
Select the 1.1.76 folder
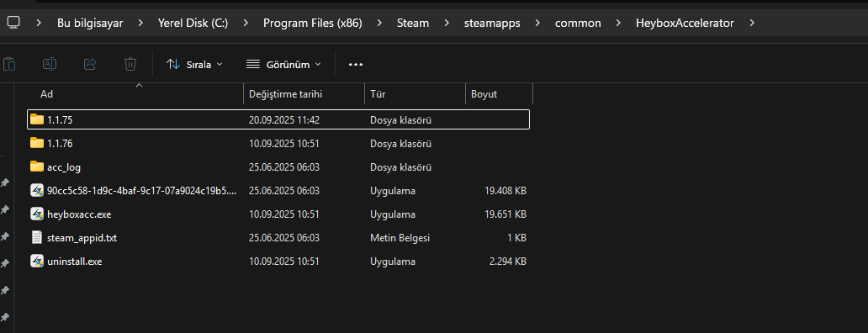pos(278,143)
